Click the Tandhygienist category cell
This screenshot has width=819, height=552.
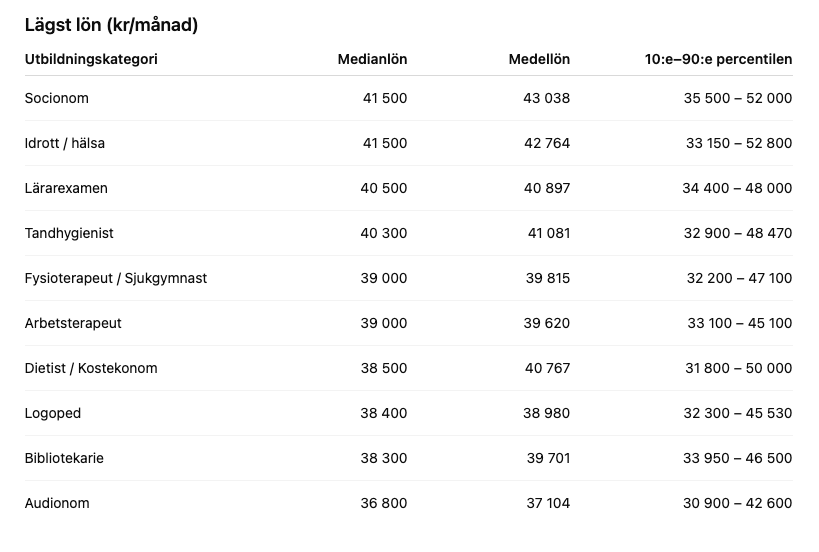[69, 233]
